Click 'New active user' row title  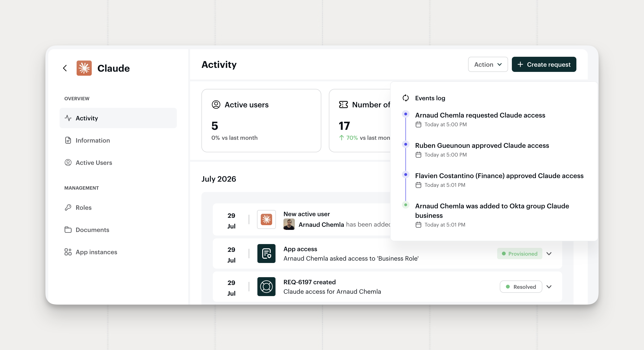(x=307, y=214)
